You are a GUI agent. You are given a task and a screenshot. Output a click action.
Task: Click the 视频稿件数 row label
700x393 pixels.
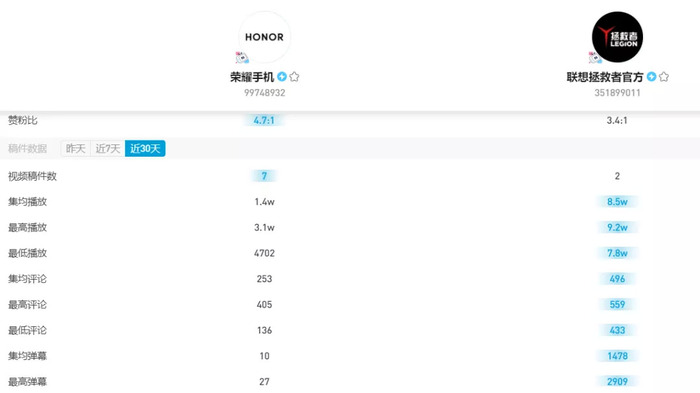(32, 176)
